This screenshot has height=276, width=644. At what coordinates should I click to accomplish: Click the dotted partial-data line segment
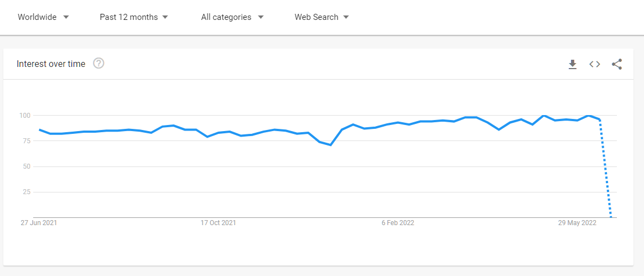(605, 168)
